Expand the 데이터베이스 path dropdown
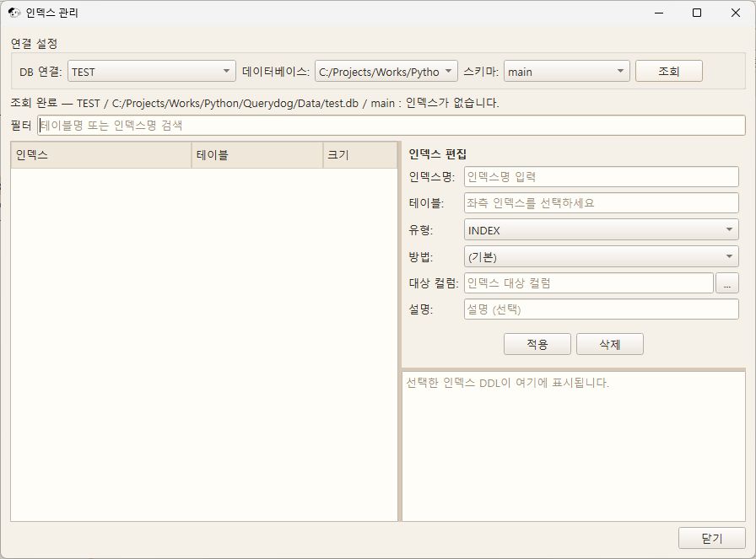The height and width of the screenshot is (559, 756). pos(386,72)
